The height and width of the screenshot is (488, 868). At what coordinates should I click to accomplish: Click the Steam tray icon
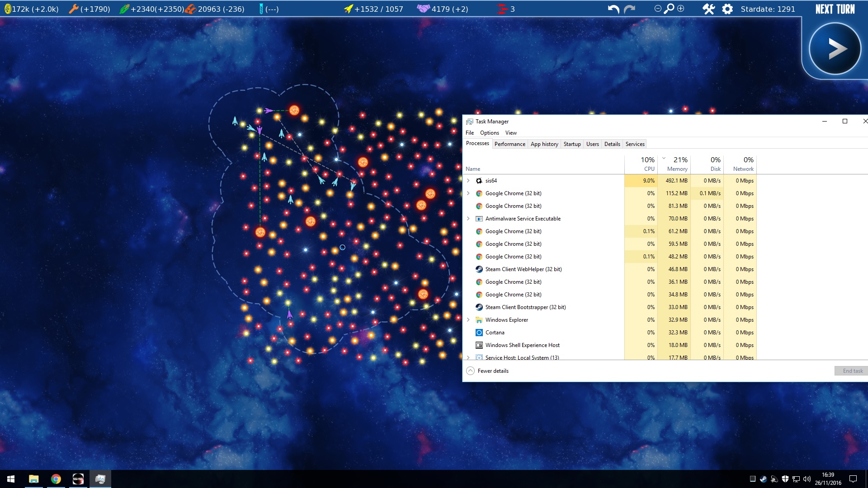click(763, 479)
